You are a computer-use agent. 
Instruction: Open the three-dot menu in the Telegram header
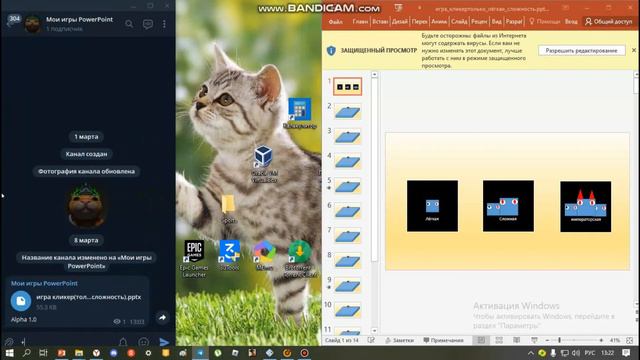point(164,24)
